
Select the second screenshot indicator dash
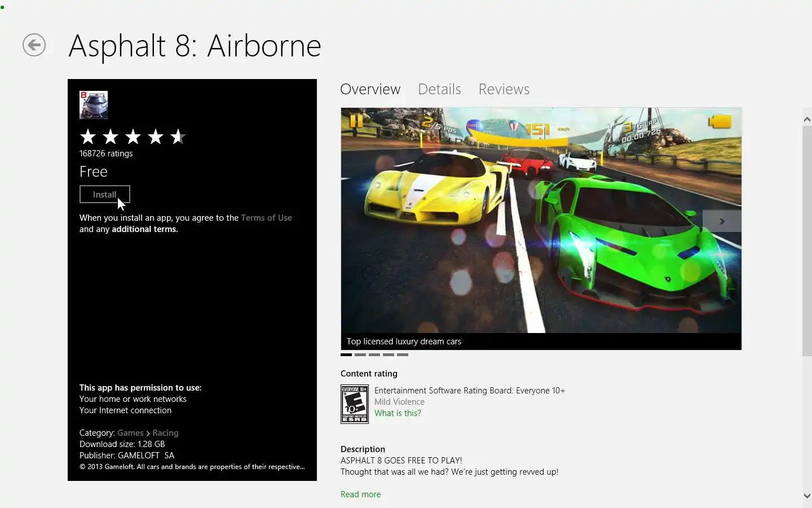360,355
